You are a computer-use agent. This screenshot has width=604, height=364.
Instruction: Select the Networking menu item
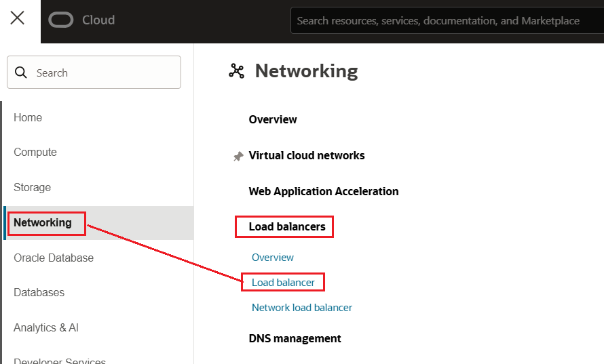(43, 223)
